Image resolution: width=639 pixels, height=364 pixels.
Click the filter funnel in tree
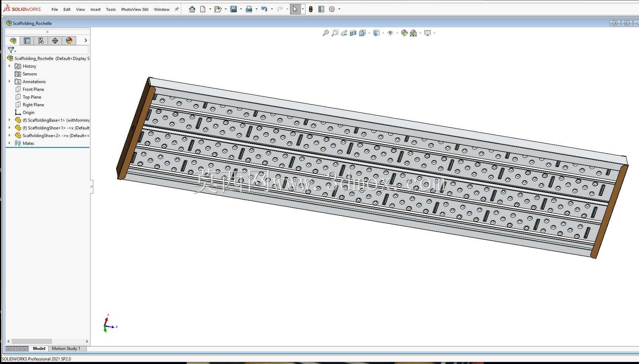tap(11, 50)
